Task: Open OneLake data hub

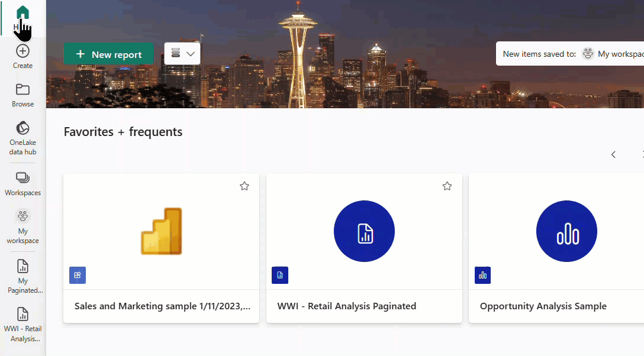Action: coord(22,138)
